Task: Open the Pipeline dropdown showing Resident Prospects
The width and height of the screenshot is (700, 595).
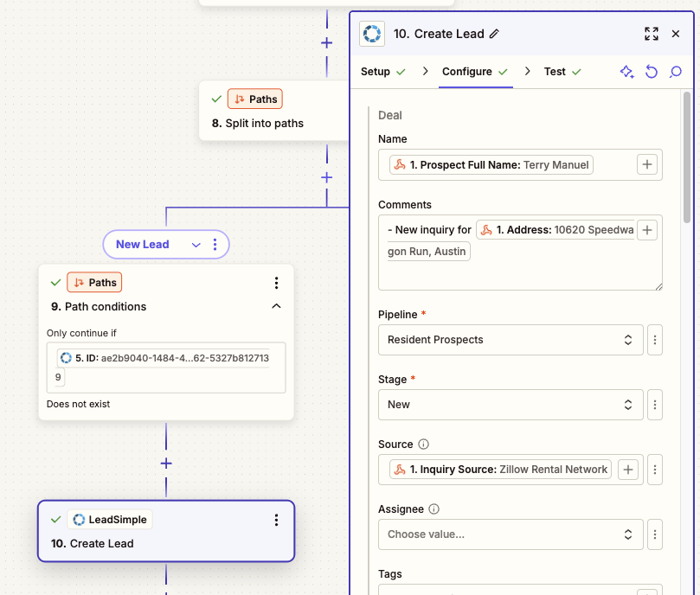Action: 510,340
